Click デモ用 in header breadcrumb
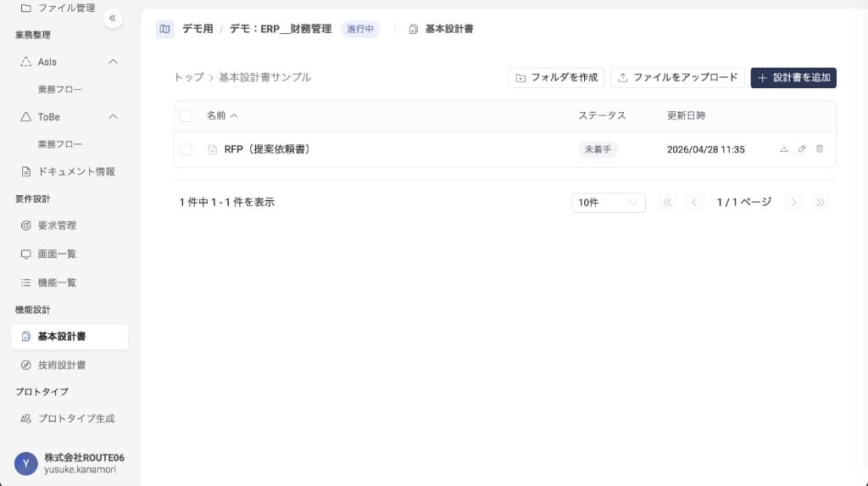Image resolution: width=868 pixels, height=486 pixels. pos(198,29)
